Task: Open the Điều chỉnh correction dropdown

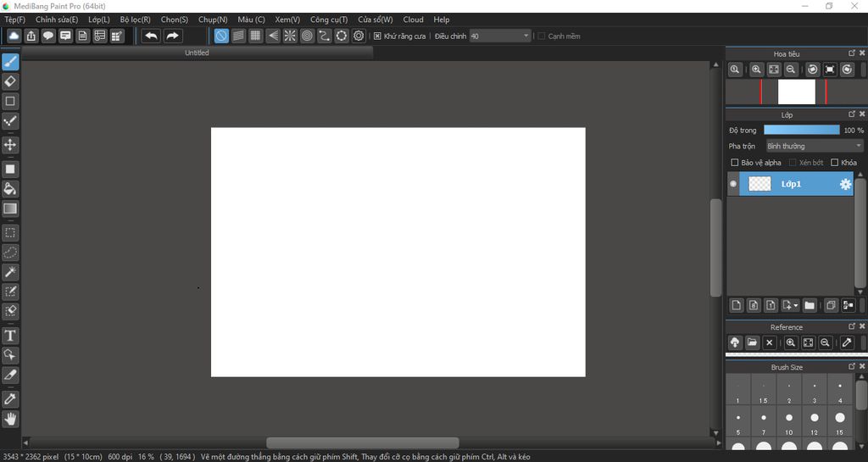Action: (500, 36)
